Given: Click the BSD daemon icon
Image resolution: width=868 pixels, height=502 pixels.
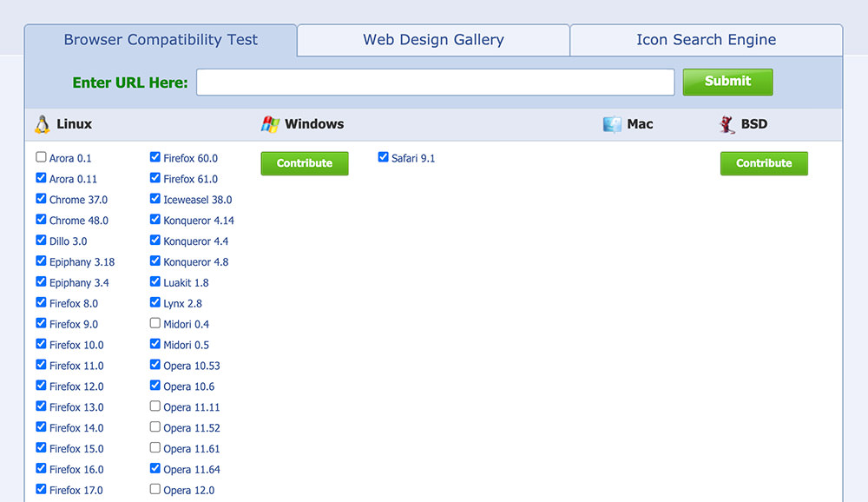Looking at the screenshot, I should (727, 124).
